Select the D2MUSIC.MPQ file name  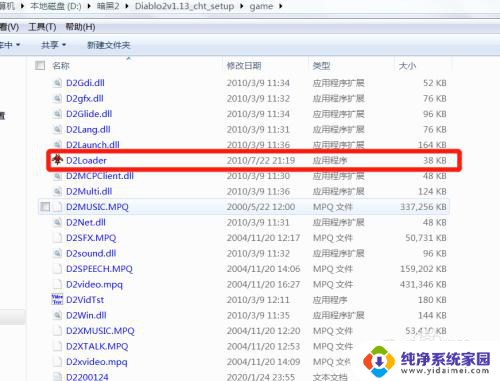click(97, 207)
